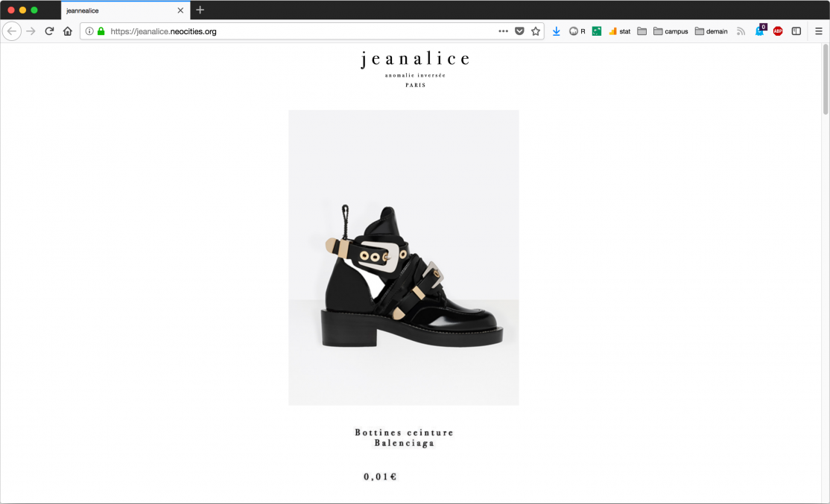This screenshot has height=504, width=830.
Task: Open the stat bookmark
Action: [619, 31]
